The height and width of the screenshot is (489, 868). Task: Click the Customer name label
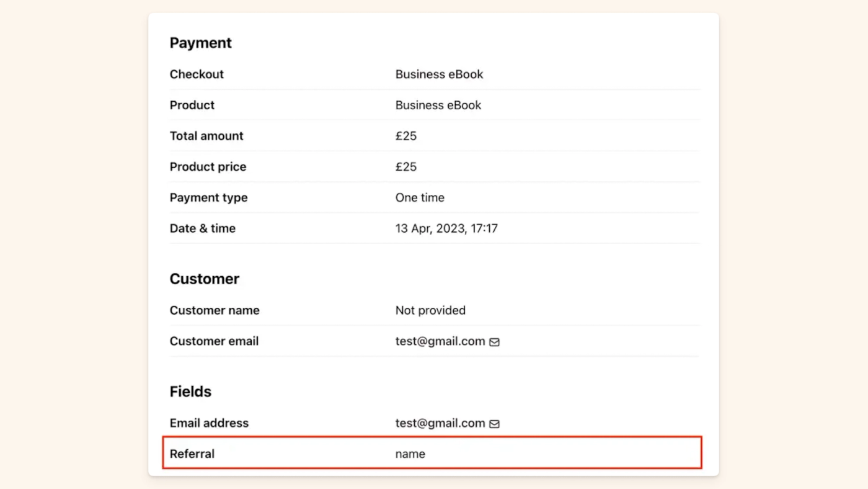[x=215, y=310]
